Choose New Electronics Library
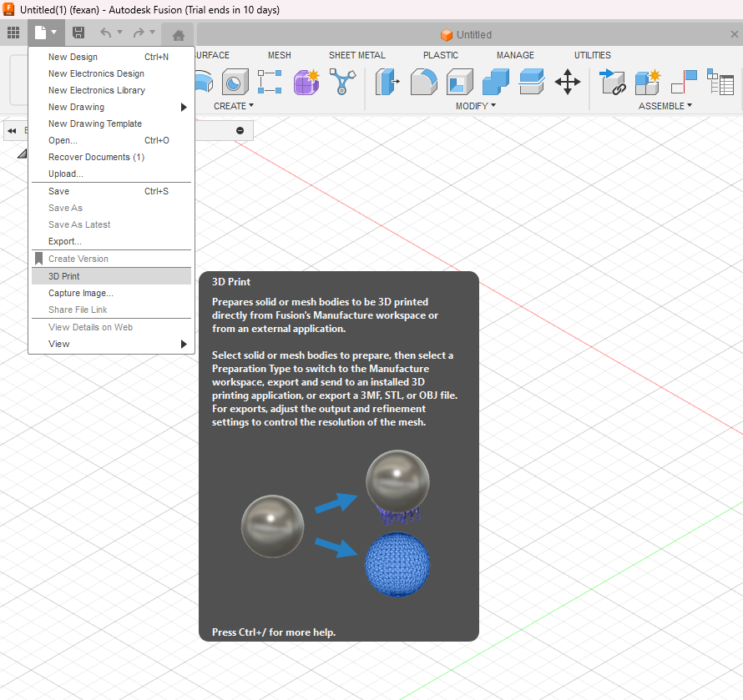The height and width of the screenshot is (700, 743). point(111,90)
